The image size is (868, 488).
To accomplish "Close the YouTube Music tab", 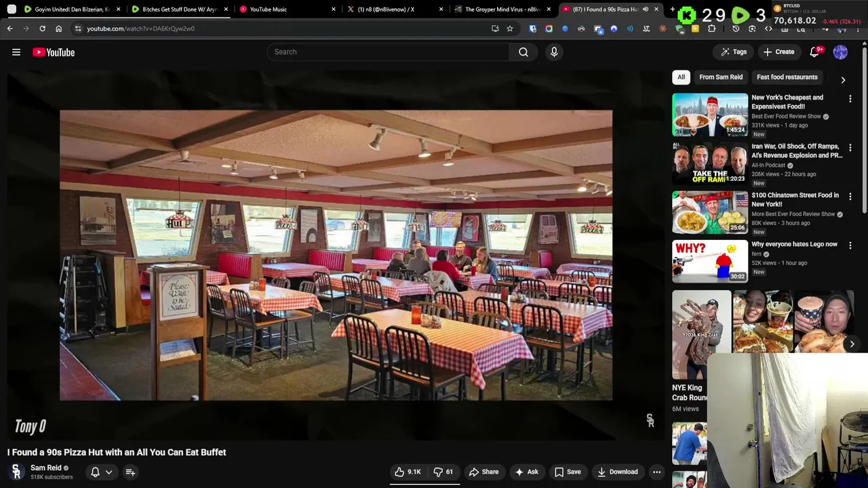I will [334, 9].
